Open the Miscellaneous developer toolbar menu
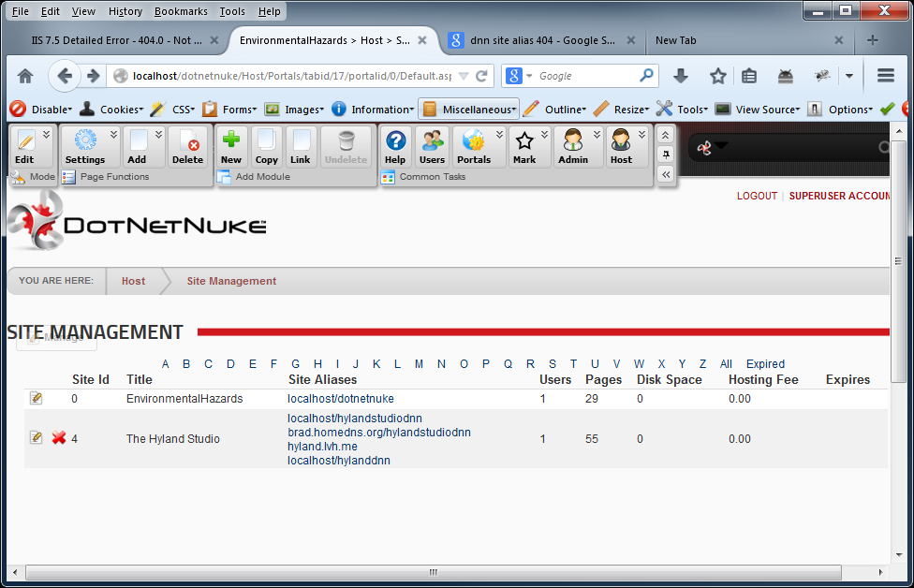The width and height of the screenshot is (914, 588). 468,109
